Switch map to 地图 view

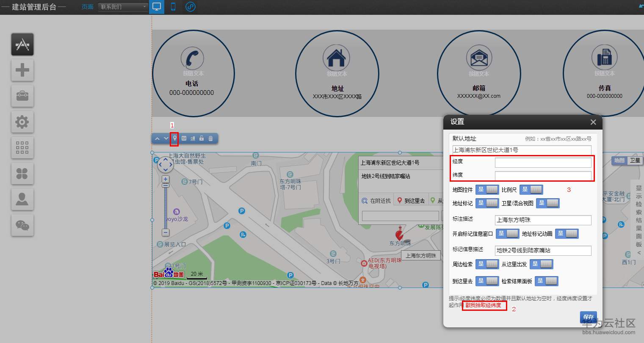(x=619, y=160)
